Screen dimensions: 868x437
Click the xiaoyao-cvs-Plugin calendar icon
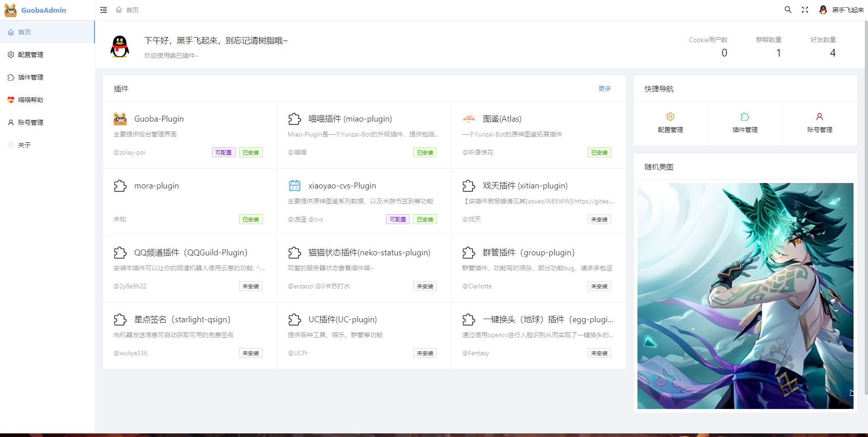tap(295, 186)
